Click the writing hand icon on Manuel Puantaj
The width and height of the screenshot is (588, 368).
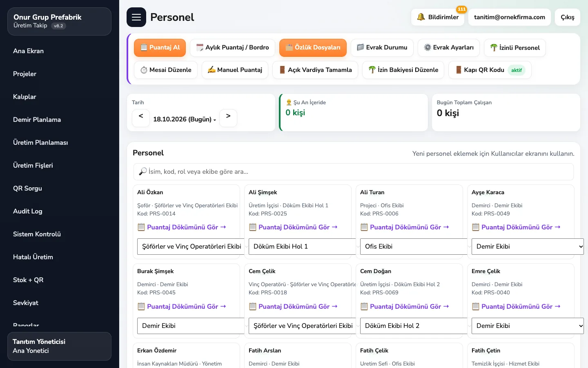pos(212,70)
